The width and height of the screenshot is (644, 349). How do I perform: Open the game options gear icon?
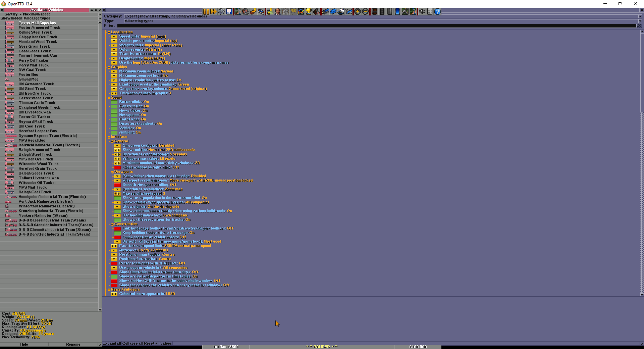coord(221,12)
